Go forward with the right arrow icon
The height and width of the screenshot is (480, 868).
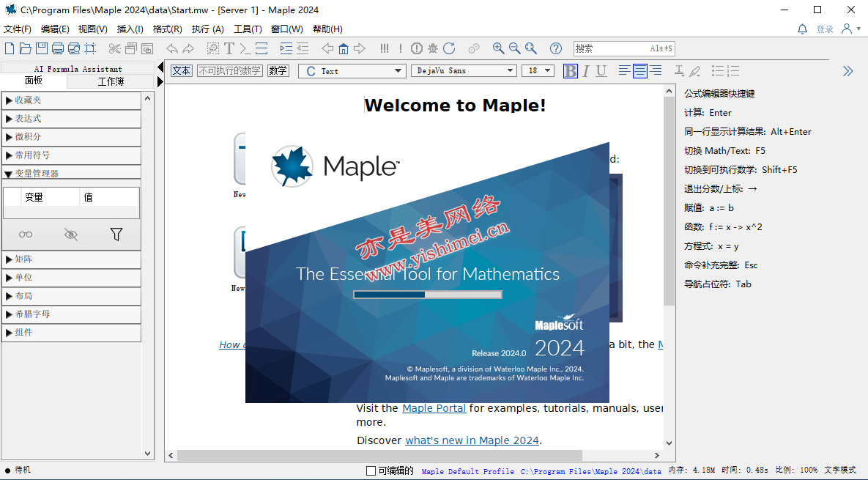(x=359, y=48)
